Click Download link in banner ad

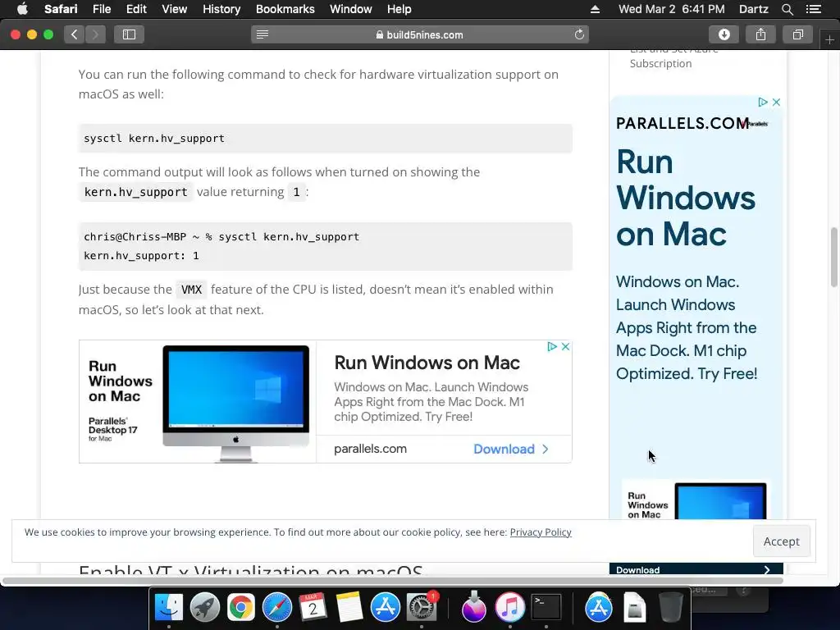510,449
